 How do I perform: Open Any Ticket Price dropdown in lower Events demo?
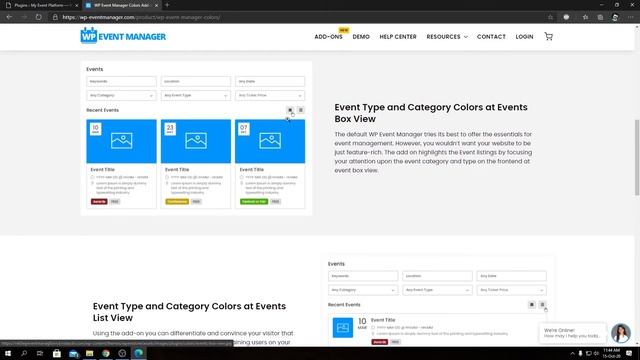pos(511,290)
